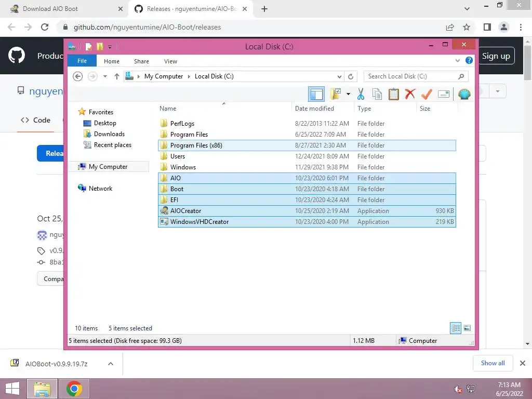The image size is (532, 399).
Task: Reload the GitHub page in Chrome
Action: (45, 27)
